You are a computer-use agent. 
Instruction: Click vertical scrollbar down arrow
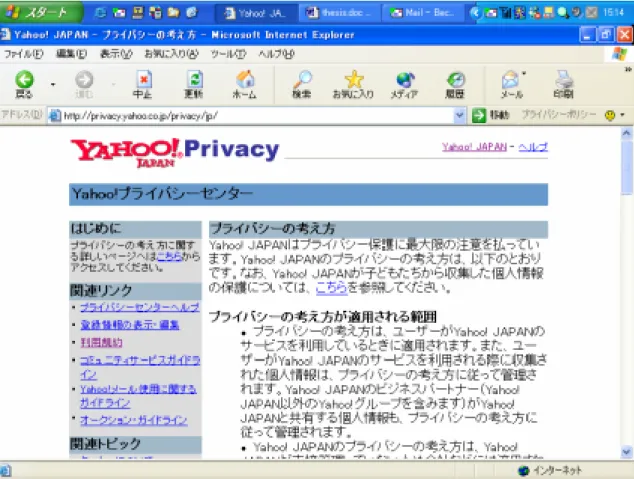627,452
